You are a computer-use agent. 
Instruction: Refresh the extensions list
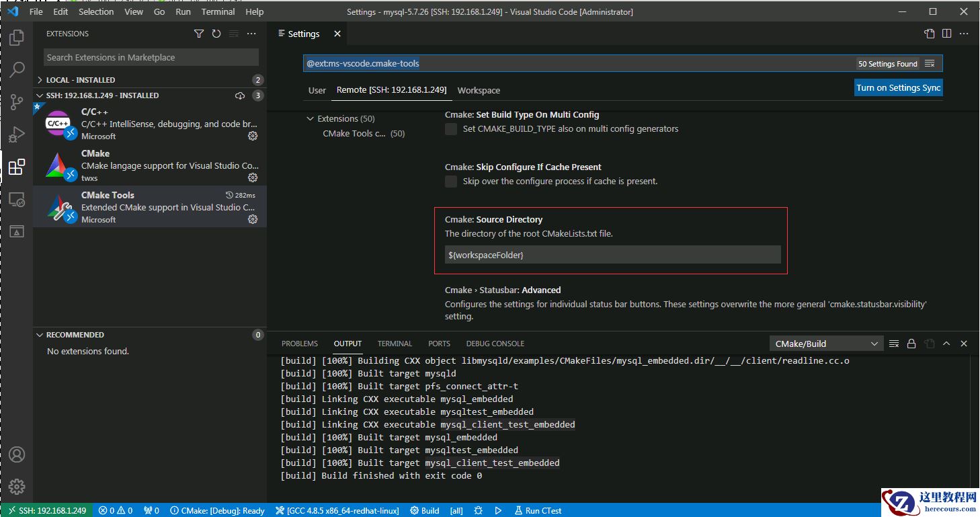click(216, 34)
